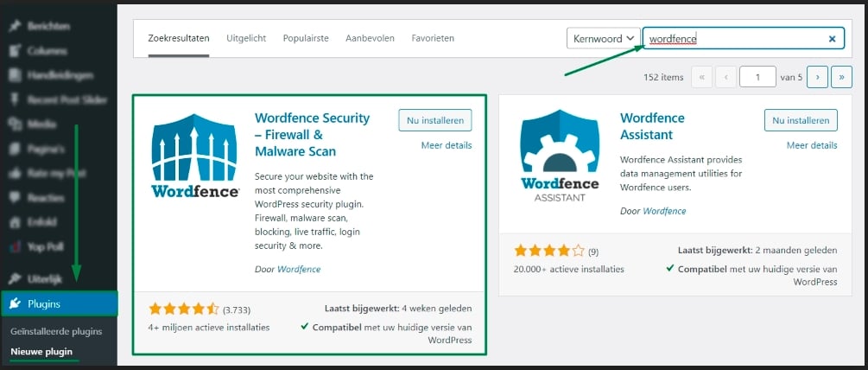The image size is (868, 370).
Task: Open Recent Post Slider menu item
Action: (x=67, y=99)
